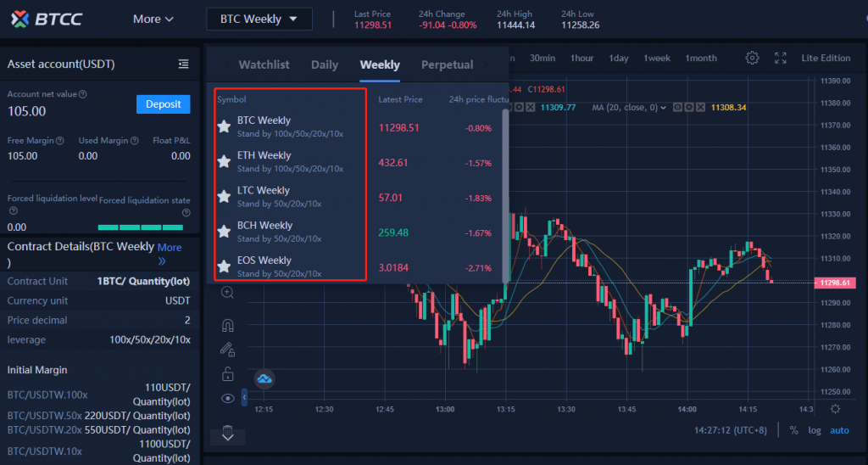Toggle favorite star for EOS Weekly
Image resolution: width=868 pixels, height=465 pixels.
[224, 266]
